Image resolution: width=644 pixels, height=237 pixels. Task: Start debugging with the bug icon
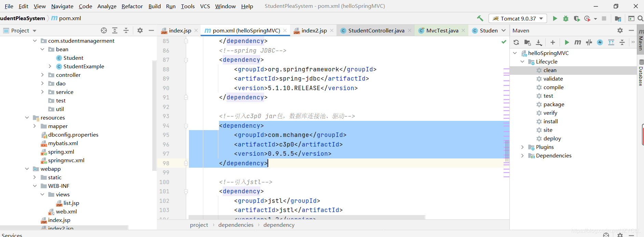(x=566, y=18)
